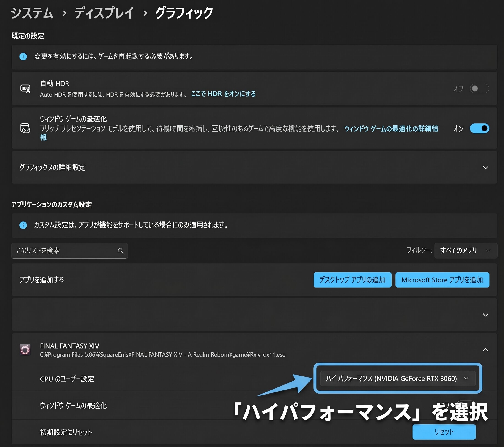Go to システム breadcrumb
The image size is (504, 447).
(x=32, y=13)
